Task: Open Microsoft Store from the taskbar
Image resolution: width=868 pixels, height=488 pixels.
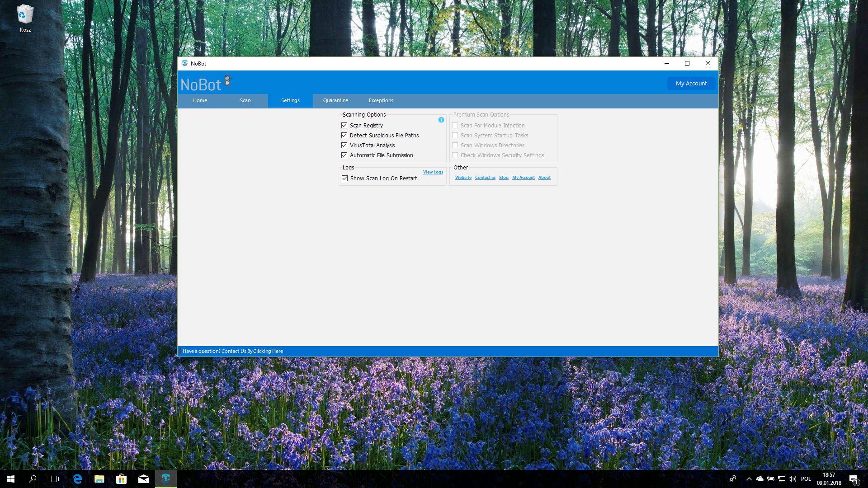Action: pyautogui.click(x=121, y=479)
